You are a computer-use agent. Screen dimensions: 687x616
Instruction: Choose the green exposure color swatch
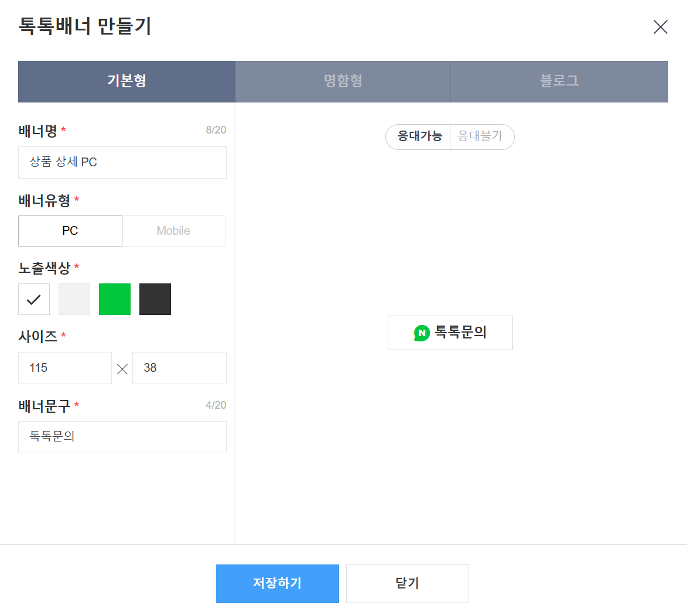point(115,299)
